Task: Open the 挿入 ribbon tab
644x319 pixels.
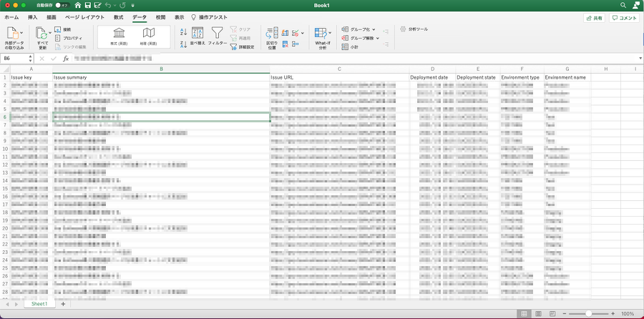Action: (x=32, y=18)
